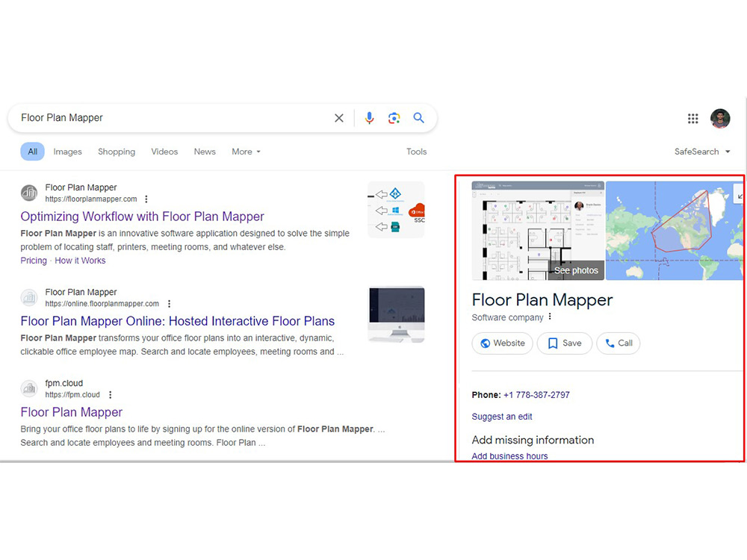The image size is (747, 560).
Task: Click the Call button in knowledge panel
Action: (x=619, y=343)
